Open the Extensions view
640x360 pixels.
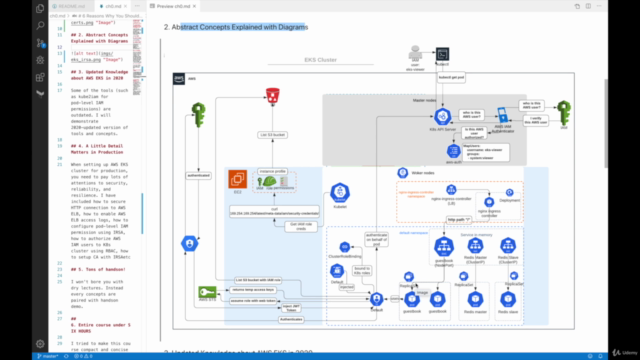click(x=40, y=77)
